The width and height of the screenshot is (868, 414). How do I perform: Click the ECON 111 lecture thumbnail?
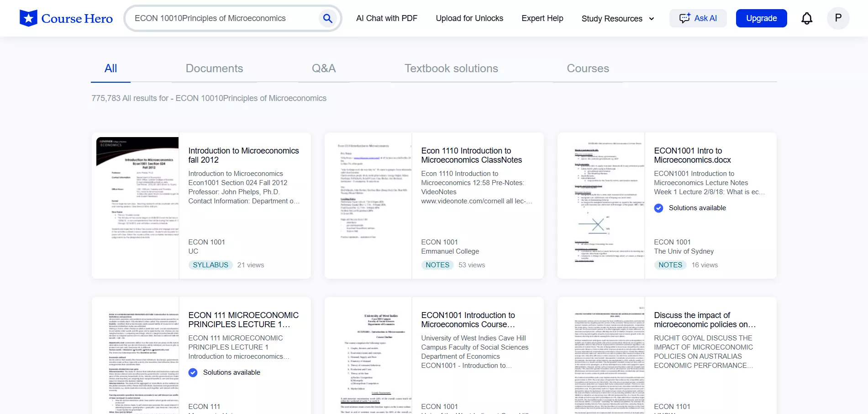(x=137, y=358)
